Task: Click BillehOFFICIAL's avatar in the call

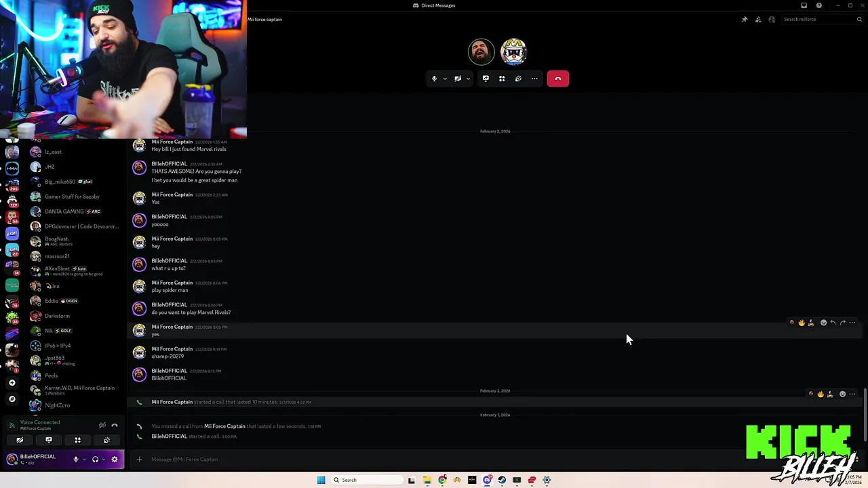Action: coord(481,52)
